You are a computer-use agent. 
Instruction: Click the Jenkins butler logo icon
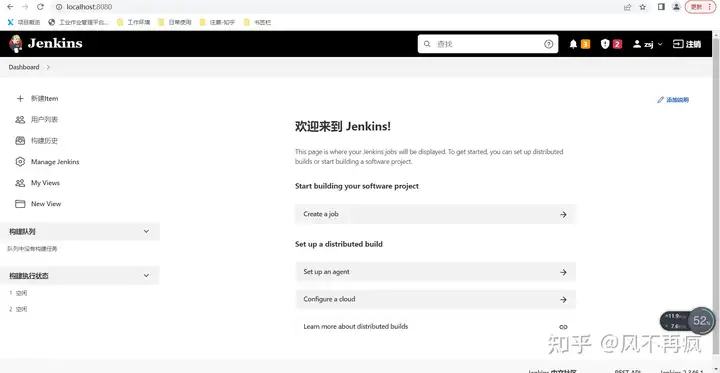point(16,44)
